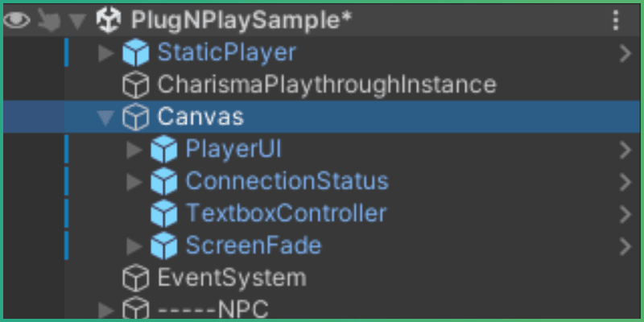Select the TextboxController item label
This screenshot has height=322, width=644.
(x=286, y=213)
